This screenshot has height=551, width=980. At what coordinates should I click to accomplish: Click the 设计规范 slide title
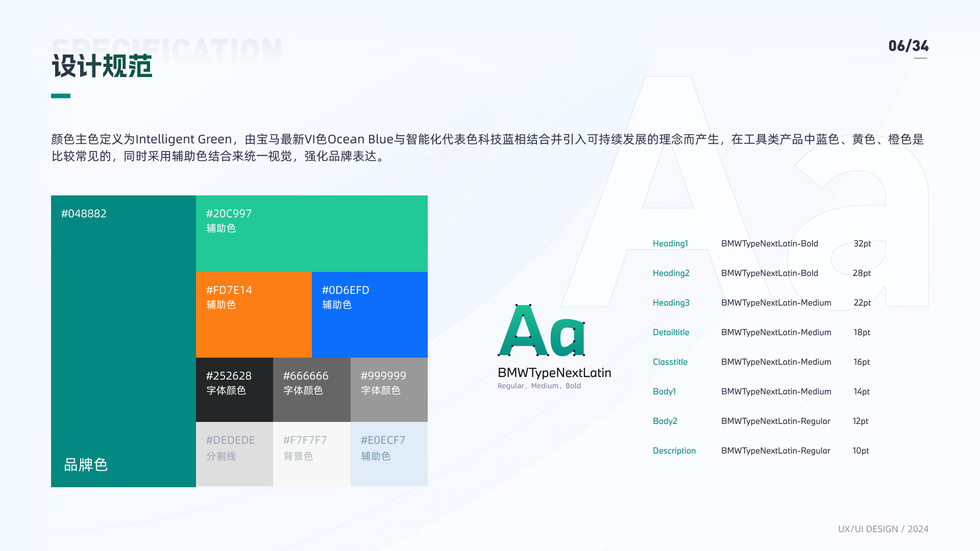click(x=102, y=66)
